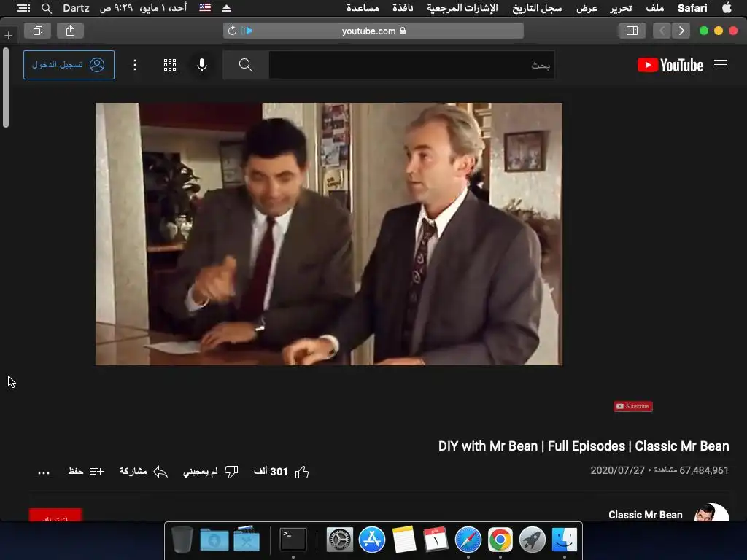Open Finder from the Dock

(564, 540)
